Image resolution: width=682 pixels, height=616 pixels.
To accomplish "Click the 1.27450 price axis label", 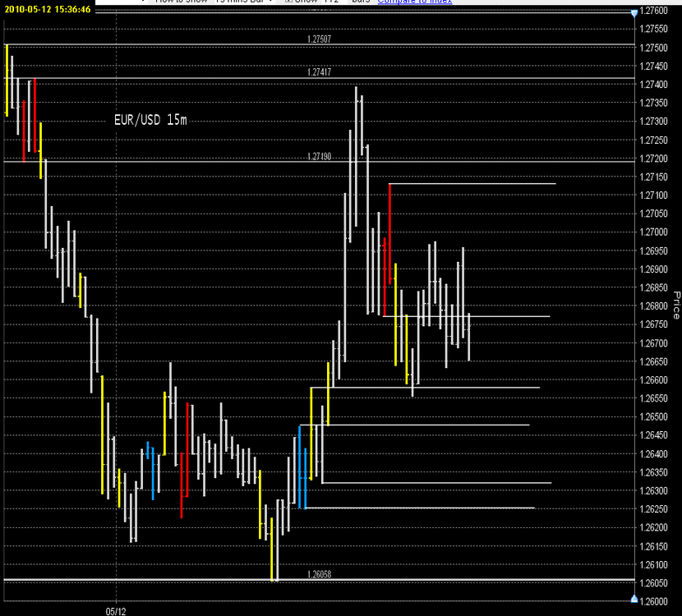I will pyautogui.click(x=654, y=66).
